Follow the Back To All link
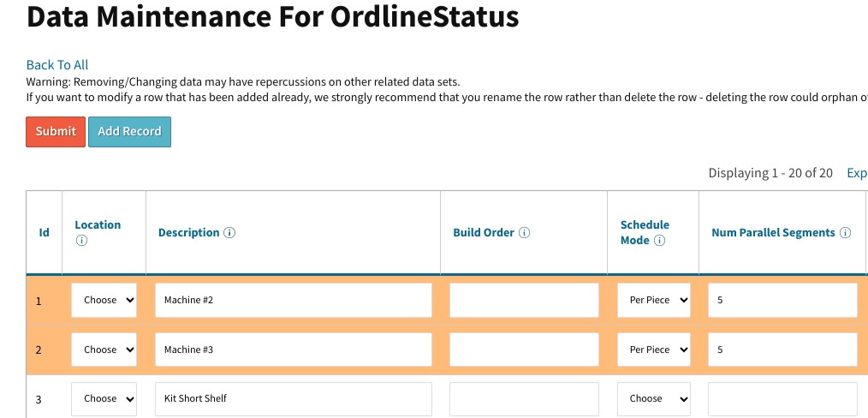868x418 pixels. pos(57,65)
